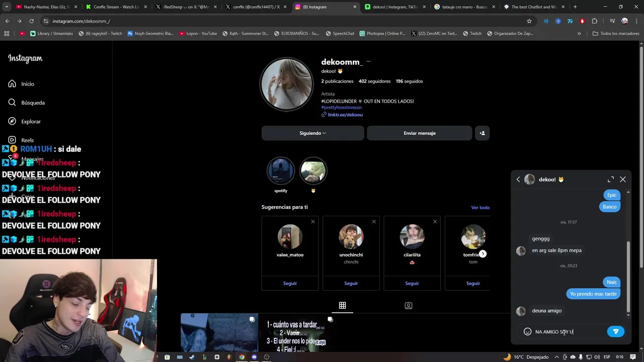Screen dimensions: 644x362
Task: Navigate back in browser
Action: pyautogui.click(x=7, y=21)
